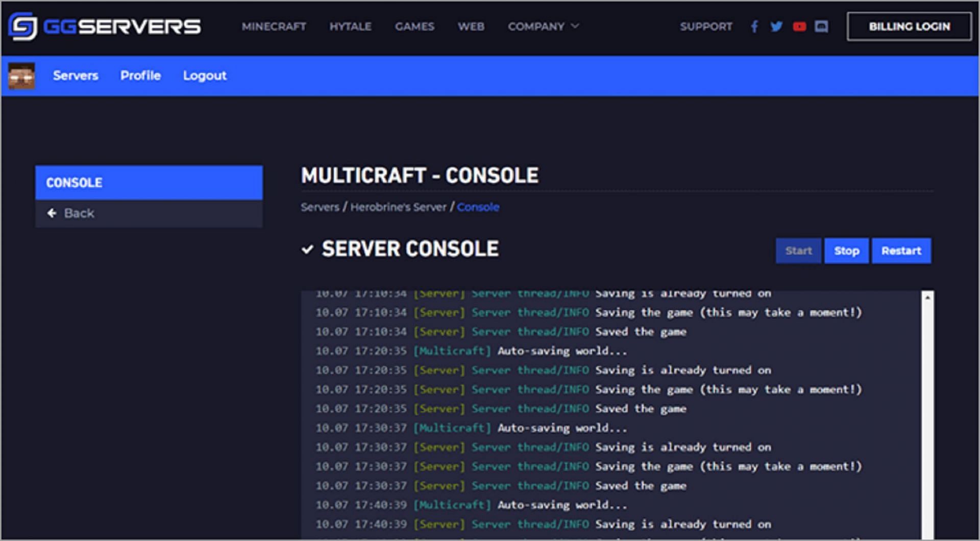Open the Servers tab in the blue bar
The height and width of the screenshot is (541, 980).
pyautogui.click(x=76, y=76)
